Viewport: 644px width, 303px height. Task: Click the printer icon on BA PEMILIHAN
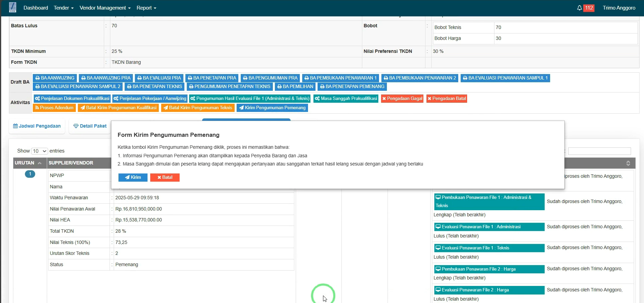pyautogui.click(x=279, y=87)
